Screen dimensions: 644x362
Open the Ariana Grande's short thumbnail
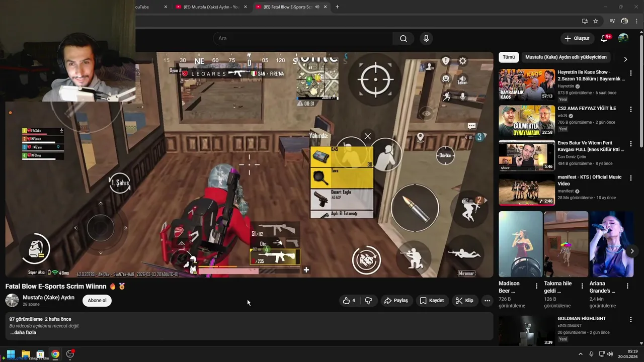tap(611, 244)
